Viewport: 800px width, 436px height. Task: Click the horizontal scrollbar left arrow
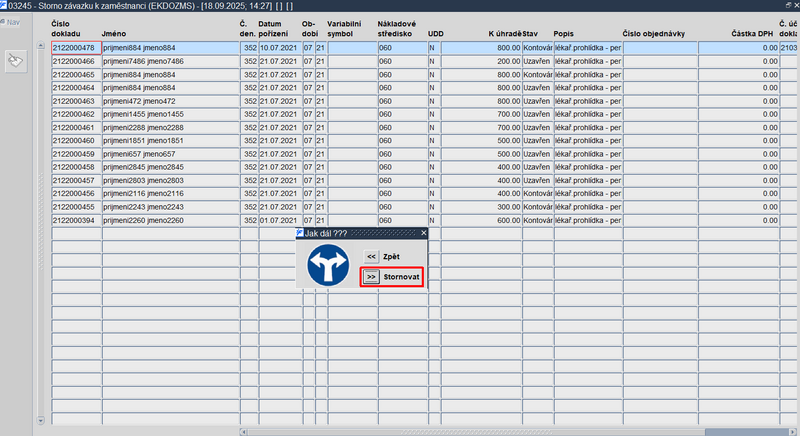tap(243, 432)
